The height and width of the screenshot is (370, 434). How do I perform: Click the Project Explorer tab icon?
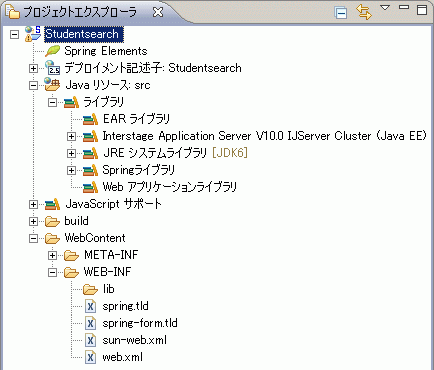[13, 12]
